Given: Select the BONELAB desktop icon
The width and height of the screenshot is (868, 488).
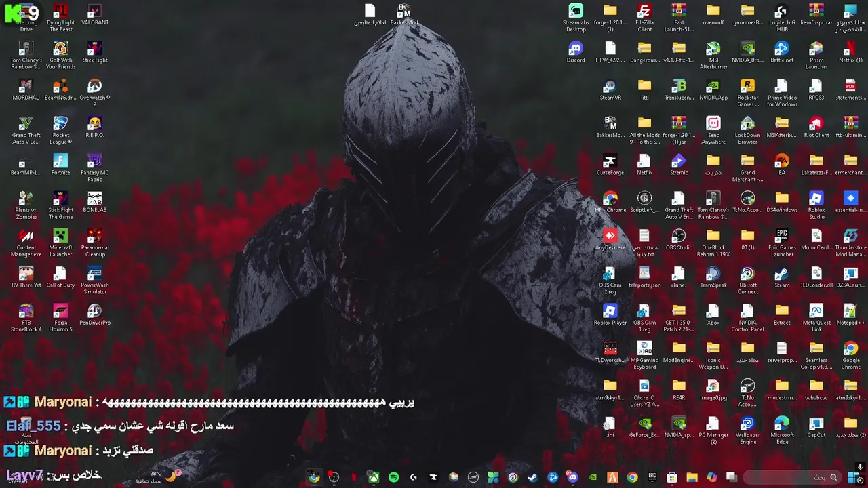Looking at the screenshot, I should [95, 203].
